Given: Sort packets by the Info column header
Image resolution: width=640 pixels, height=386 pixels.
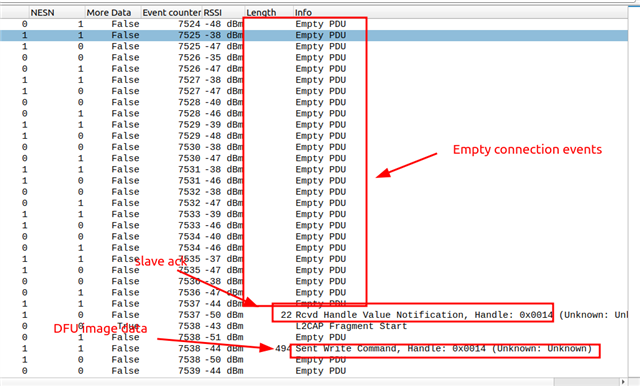Looking at the screenshot, I should tap(460, 12).
